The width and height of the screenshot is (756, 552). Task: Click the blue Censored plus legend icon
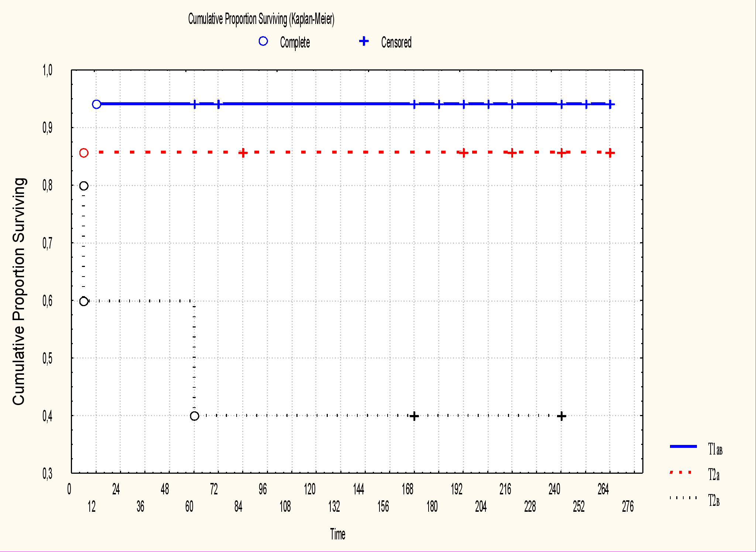[x=364, y=41]
